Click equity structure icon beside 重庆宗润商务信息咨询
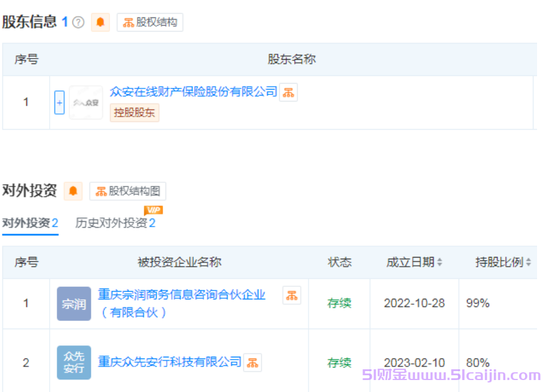Screen dimensions: 552x392 tap(292, 295)
